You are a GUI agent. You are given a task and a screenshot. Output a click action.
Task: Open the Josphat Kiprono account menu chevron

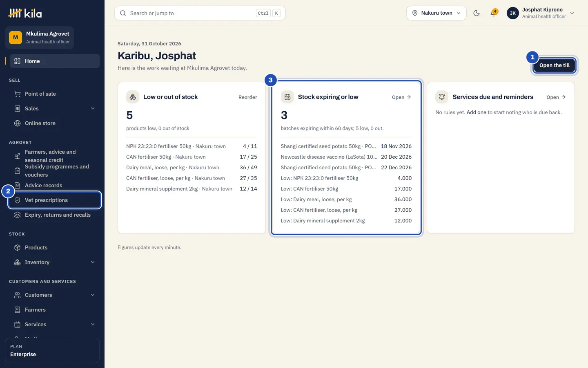click(572, 13)
